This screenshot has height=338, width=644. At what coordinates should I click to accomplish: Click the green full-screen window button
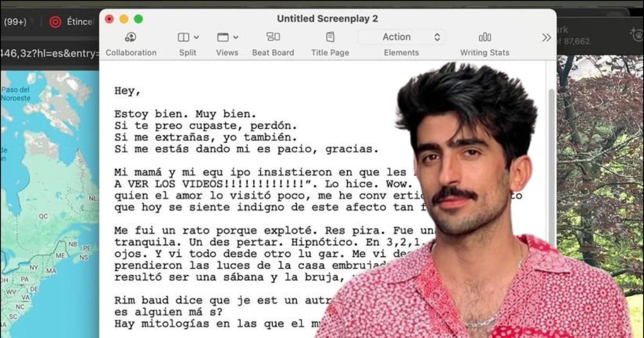138,19
